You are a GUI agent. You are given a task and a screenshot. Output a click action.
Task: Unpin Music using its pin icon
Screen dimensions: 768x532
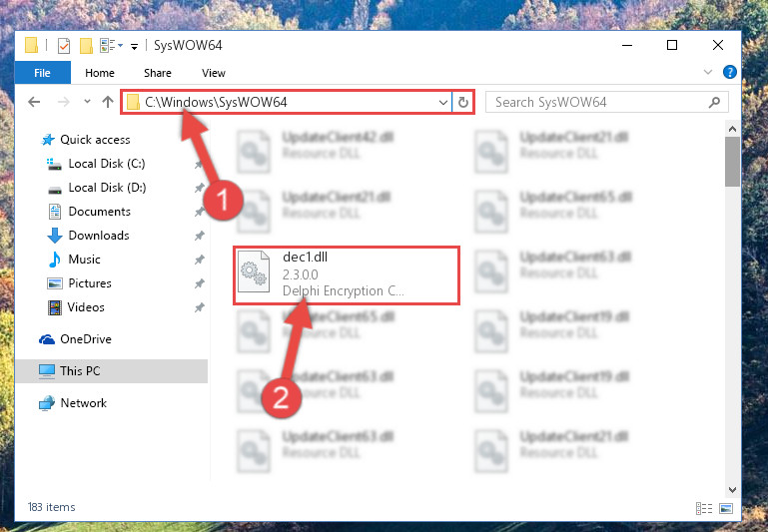coord(200,260)
